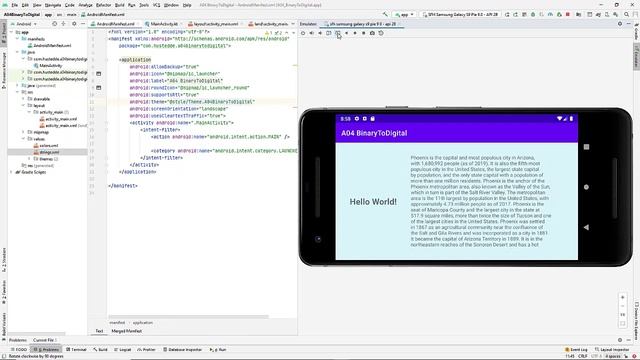
Task: Stop the running app with red square
Action: pos(567,14)
